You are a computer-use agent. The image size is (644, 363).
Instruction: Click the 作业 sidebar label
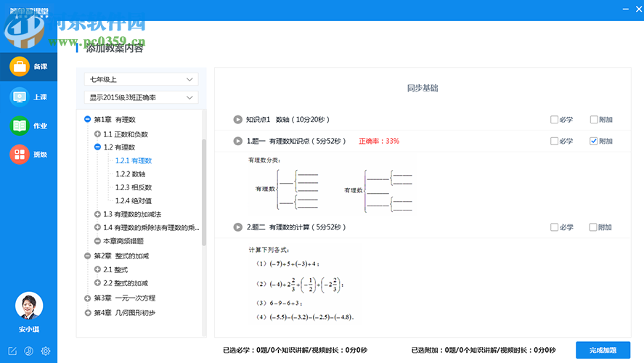[40, 126]
